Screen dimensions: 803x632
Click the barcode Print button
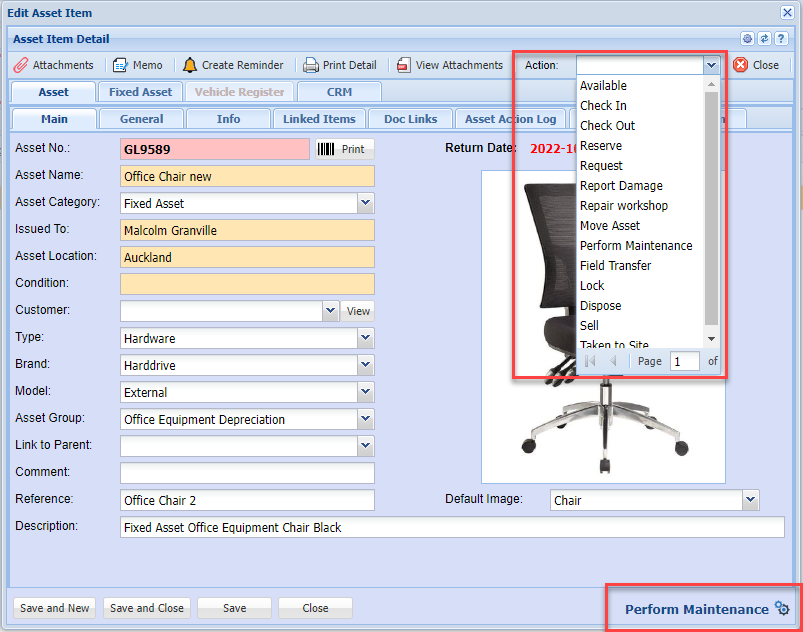(x=342, y=149)
